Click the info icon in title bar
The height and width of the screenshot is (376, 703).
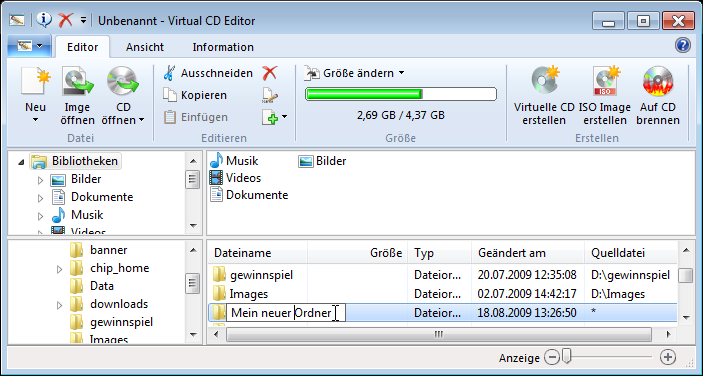click(44, 20)
